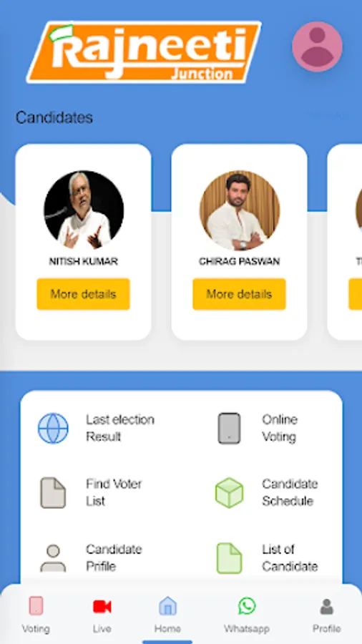Switch to the Home tab
The height and width of the screenshot is (644, 362).
pyautogui.click(x=167, y=615)
